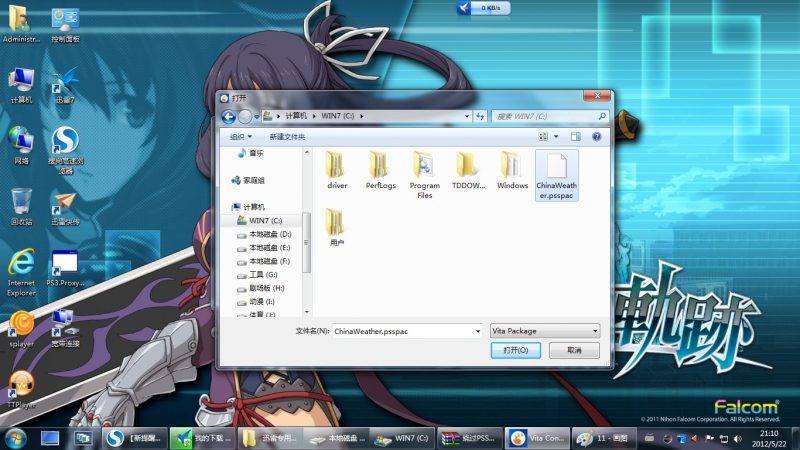Click 计算机 in the address path
Image resolution: width=800 pixels, height=450 pixels.
click(296, 116)
